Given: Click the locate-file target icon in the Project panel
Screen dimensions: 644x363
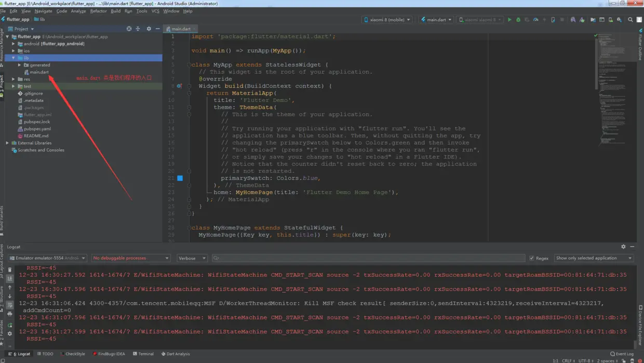Looking at the screenshot, I should (x=129, y=29).
